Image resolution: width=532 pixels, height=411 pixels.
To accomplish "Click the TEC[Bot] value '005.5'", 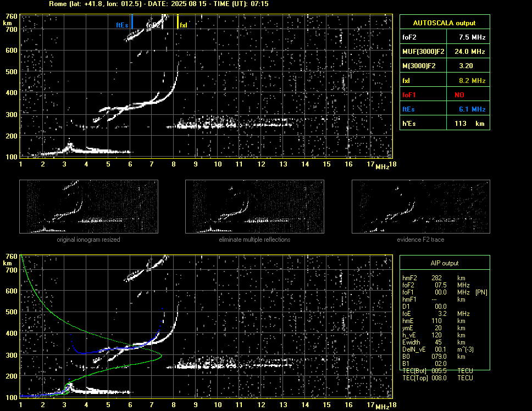I will pyautogui.click(x=439, y=371).
